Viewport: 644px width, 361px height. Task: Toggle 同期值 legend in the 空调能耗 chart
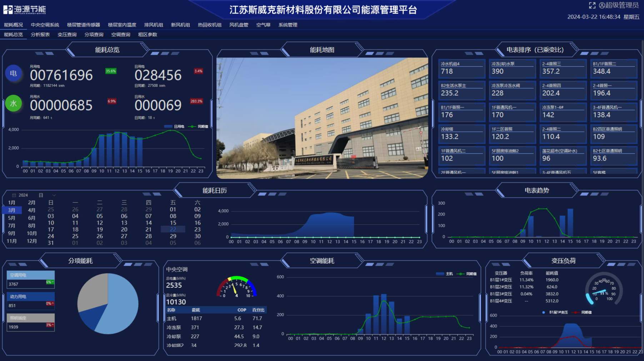467,274
